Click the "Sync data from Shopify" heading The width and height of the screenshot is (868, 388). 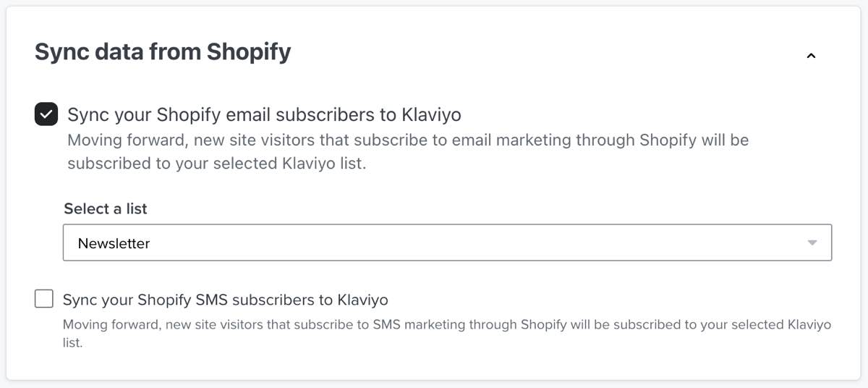[x=163, y=52]
